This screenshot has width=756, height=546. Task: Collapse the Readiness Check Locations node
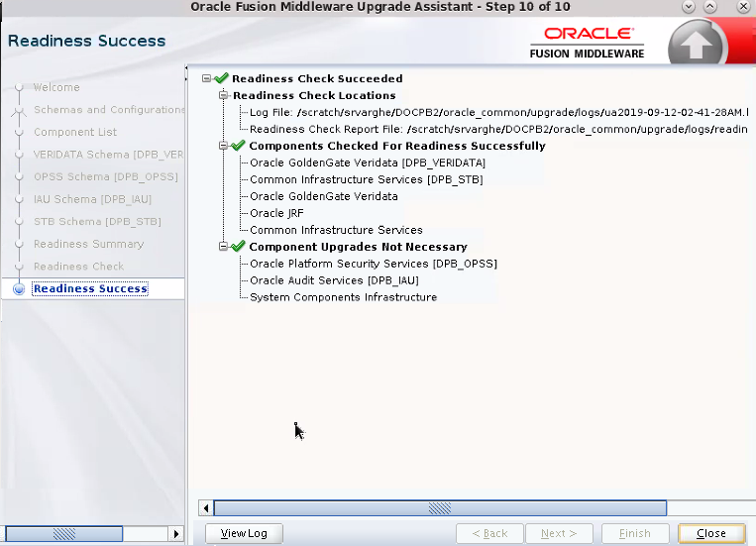click(x=223, y=95)
